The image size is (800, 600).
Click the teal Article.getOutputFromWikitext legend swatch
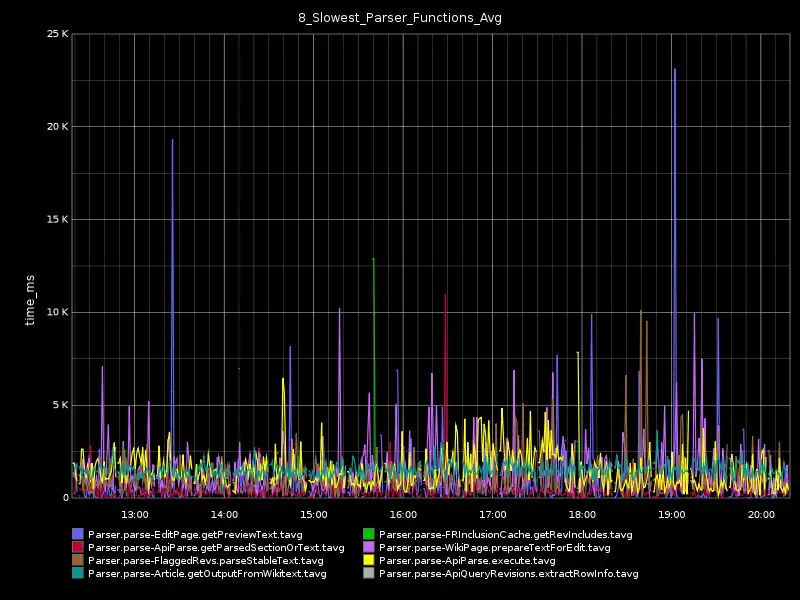click(x=78, y=574)
